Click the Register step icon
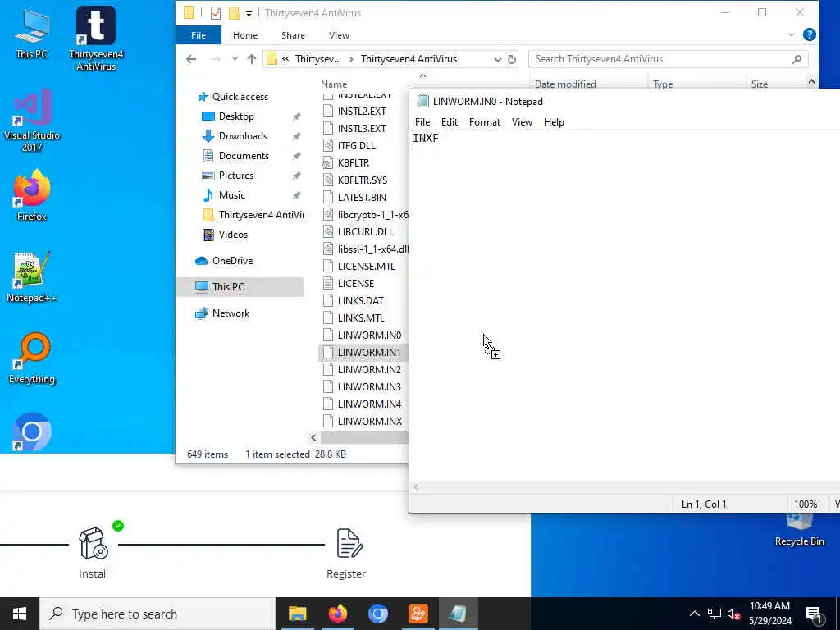 [x=349, y=543]
